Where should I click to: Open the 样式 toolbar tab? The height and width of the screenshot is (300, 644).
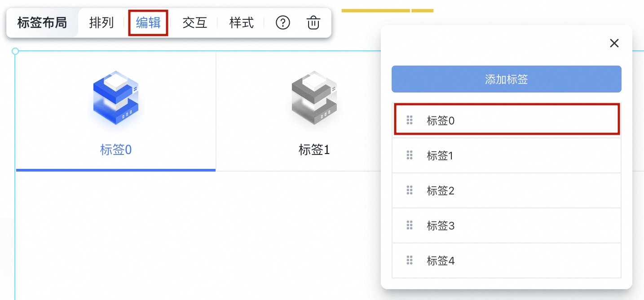(x=242, y=22)
